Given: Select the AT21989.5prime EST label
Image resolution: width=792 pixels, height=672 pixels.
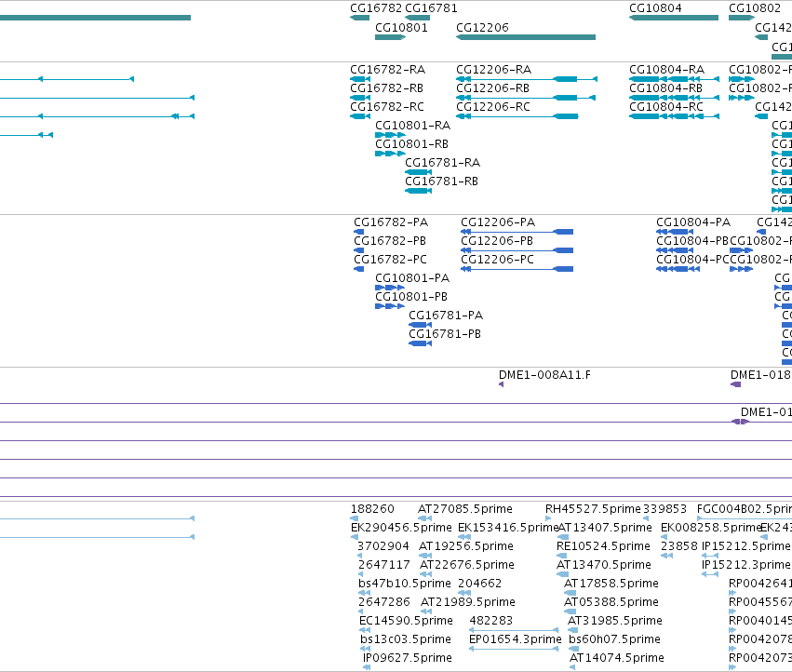Looking at the screenshot, I should (x=468, y=602).
